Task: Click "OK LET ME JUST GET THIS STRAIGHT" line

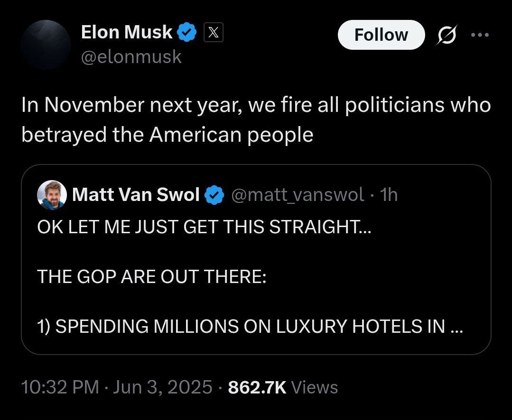Action: pyautogui.click(x=205, y=227)
